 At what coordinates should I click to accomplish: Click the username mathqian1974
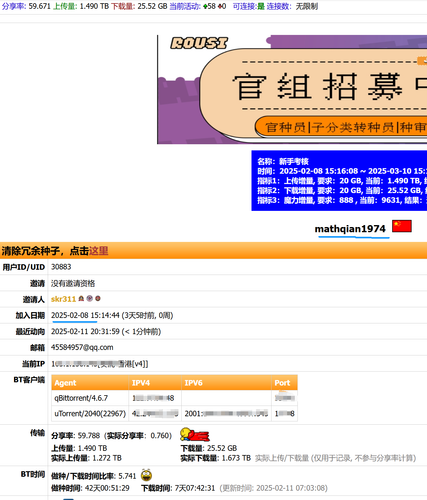coord(350,229)
